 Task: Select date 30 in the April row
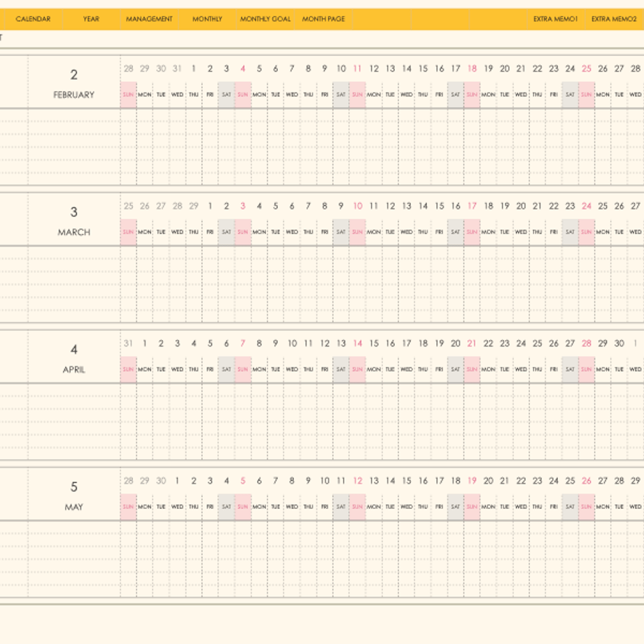coord(619,344)
